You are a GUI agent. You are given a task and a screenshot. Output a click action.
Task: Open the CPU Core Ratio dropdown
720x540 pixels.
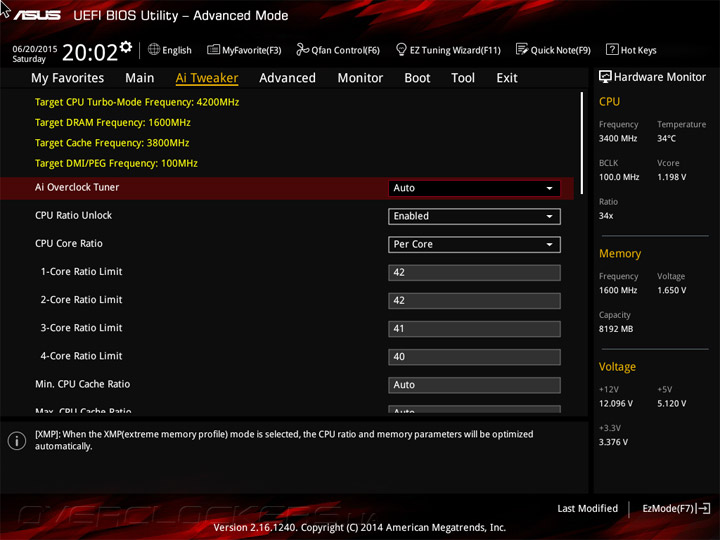(474, 244)
